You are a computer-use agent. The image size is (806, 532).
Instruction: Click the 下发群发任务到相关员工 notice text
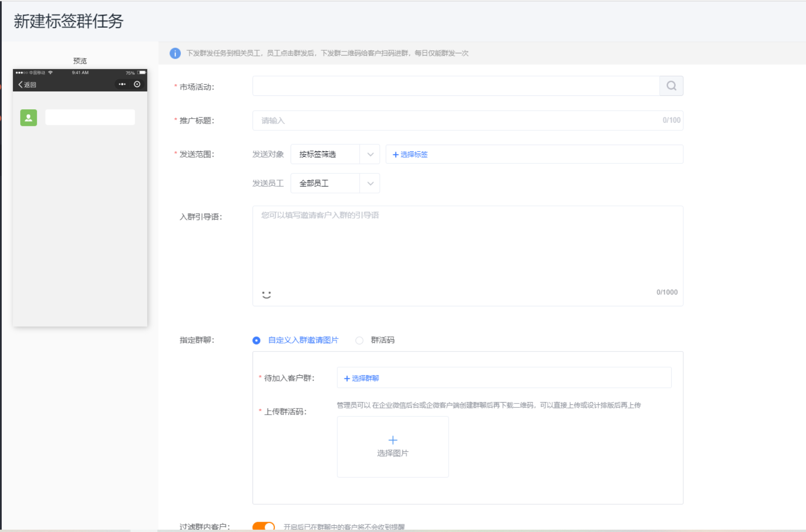point(327,53)
